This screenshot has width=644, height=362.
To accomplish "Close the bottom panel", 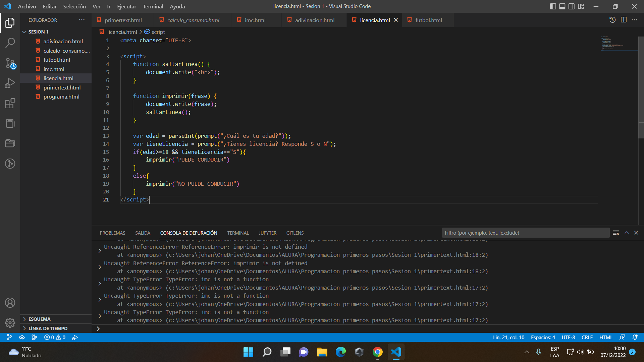I will 636,233.
